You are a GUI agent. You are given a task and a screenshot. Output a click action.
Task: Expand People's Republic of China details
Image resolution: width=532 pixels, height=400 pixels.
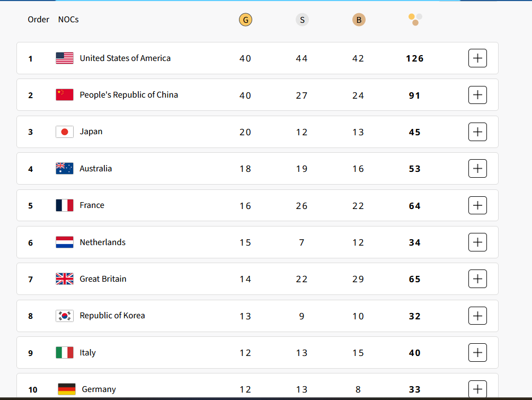(477, 95)
